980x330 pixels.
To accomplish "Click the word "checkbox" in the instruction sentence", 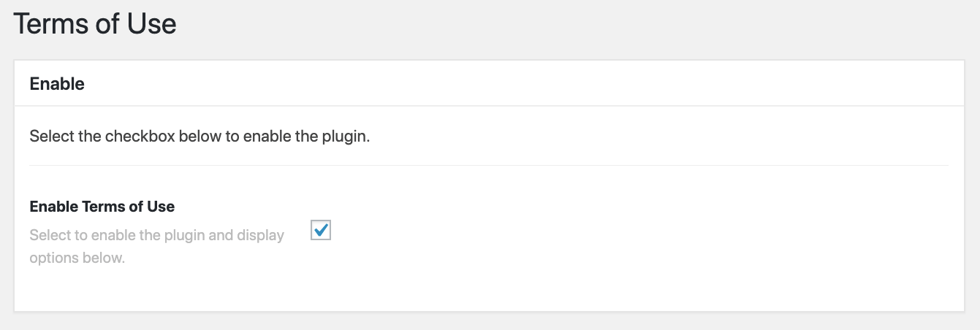I will pos(136,137).
